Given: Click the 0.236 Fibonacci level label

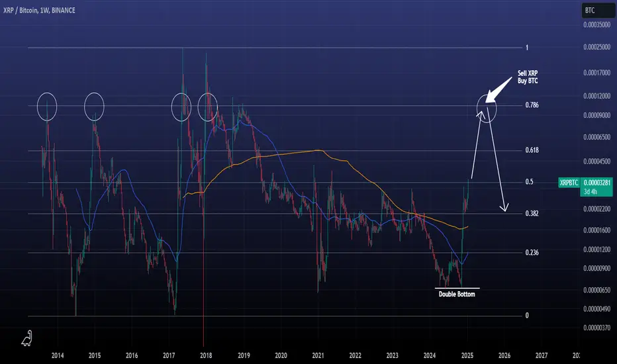Looking at the screenshot, I should pyautogui.click(x=532, y=252).
